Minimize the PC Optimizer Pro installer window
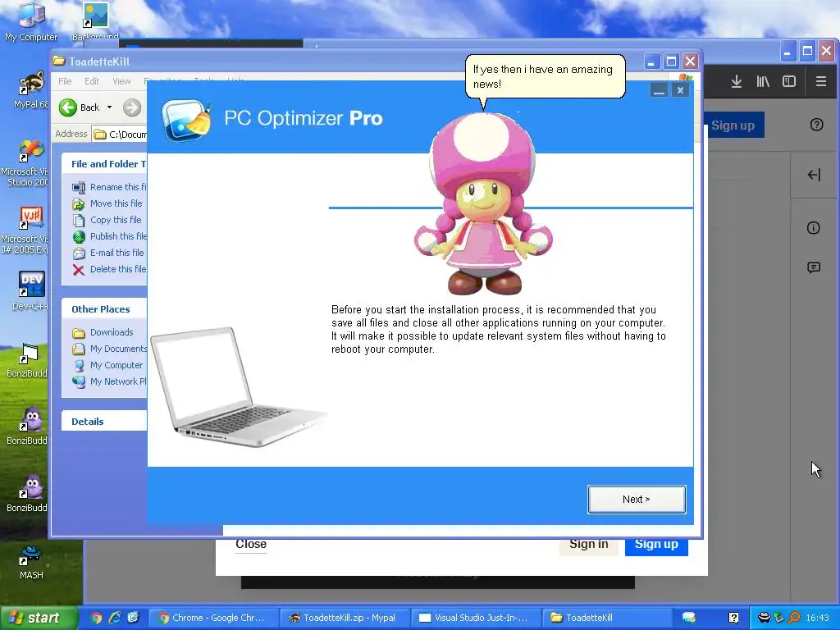The height and width of the screenshot is (630, 840). (659, 90)
